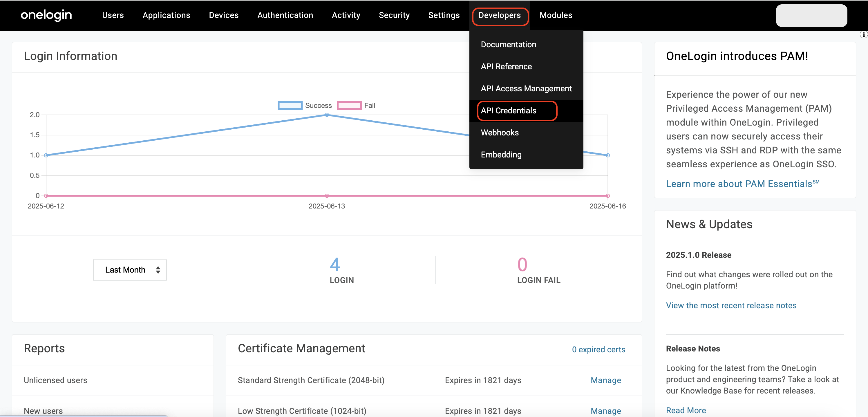The height and width of the screenshot is (417, 868).
Task: Select Documentation from the Developers dropdown
Action: click(x=526, y=44)
